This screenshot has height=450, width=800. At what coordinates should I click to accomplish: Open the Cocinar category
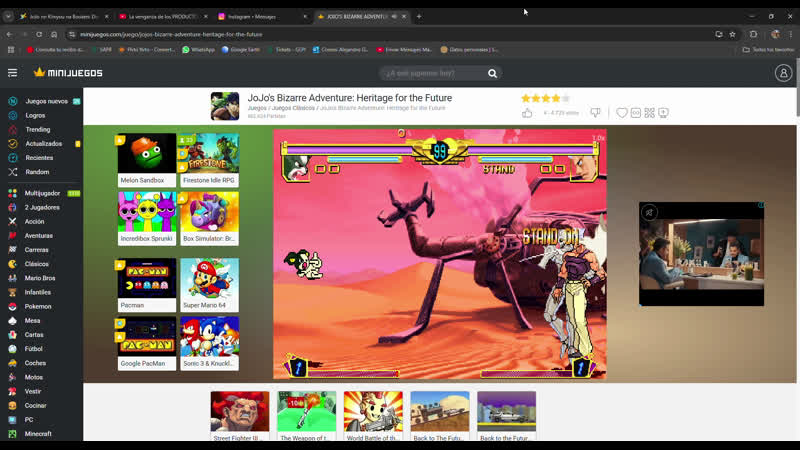(x=35, y=406)
